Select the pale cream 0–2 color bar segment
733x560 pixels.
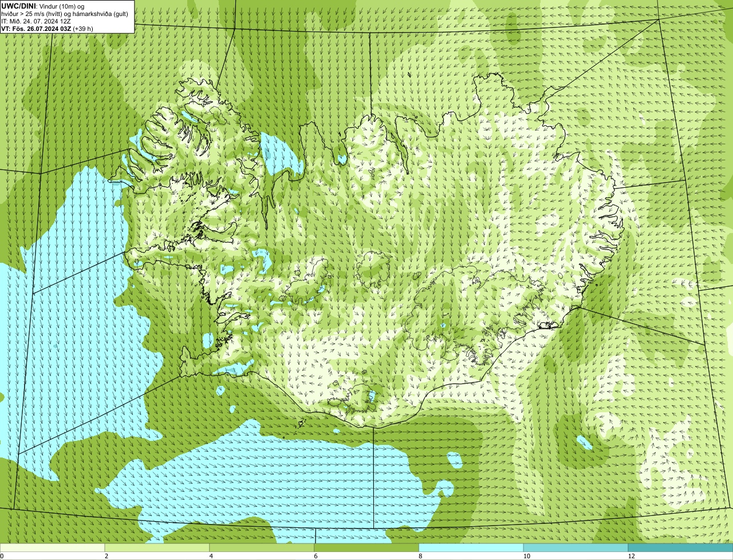[x=53, y=547]
